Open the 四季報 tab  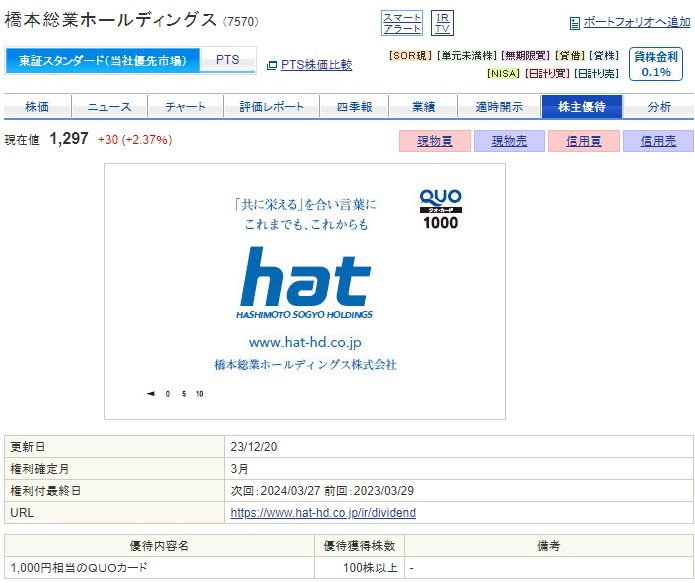(x=354, y=107)
